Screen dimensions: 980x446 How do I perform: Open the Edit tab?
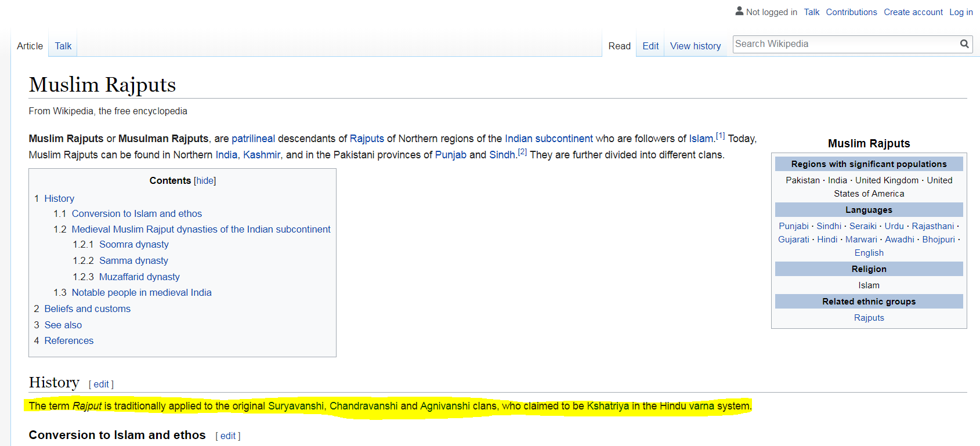pyautogui.click(x=650, y=46)
